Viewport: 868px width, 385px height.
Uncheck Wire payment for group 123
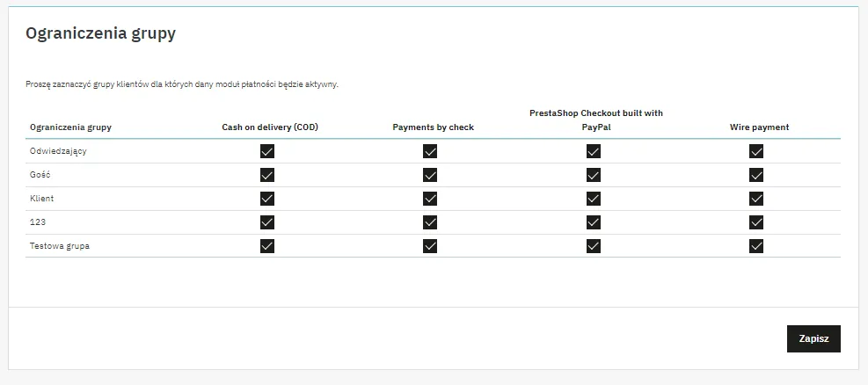point(756,222)
